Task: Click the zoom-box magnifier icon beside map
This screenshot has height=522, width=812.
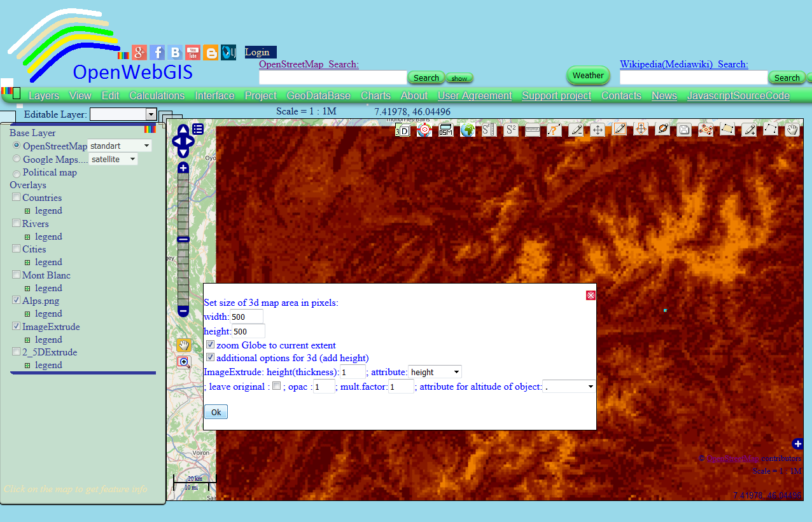Action: (x=184, y=362)
